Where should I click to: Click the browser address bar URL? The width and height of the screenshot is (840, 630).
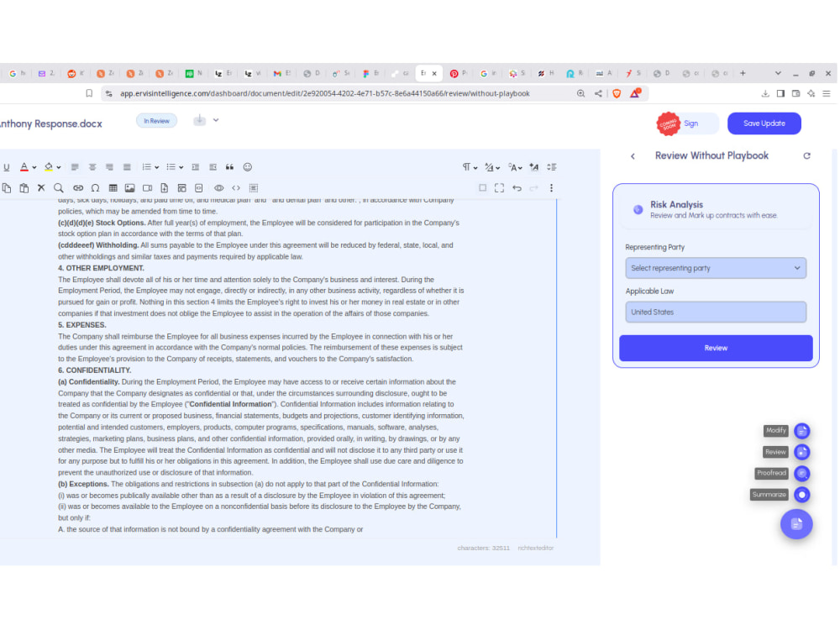pyautogui.click(x=324, y=94)
